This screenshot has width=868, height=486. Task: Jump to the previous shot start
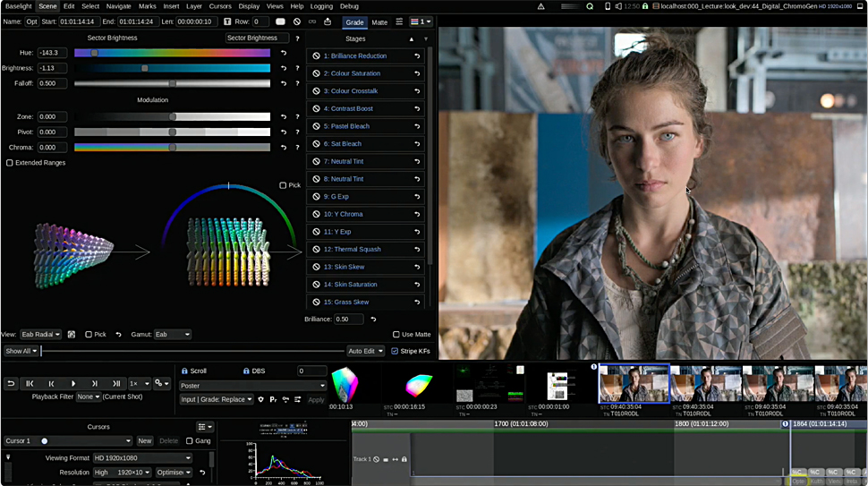pos(30,383)
